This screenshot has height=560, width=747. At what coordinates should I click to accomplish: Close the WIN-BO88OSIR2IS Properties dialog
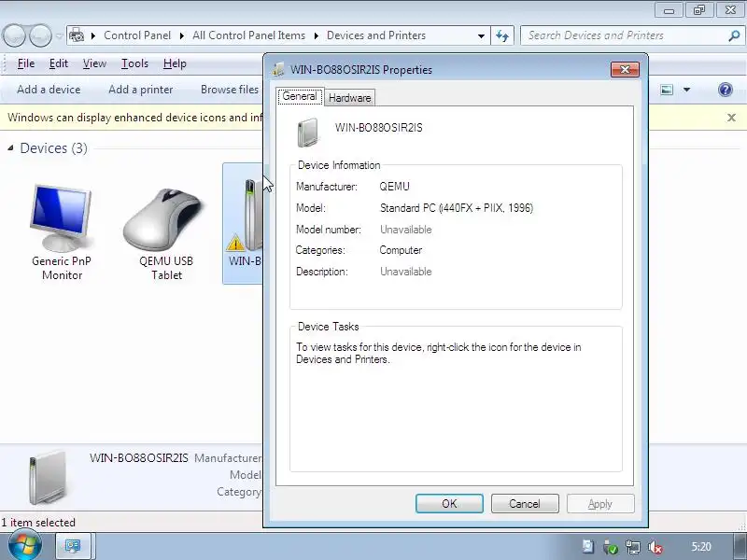(x=625, y=69)
